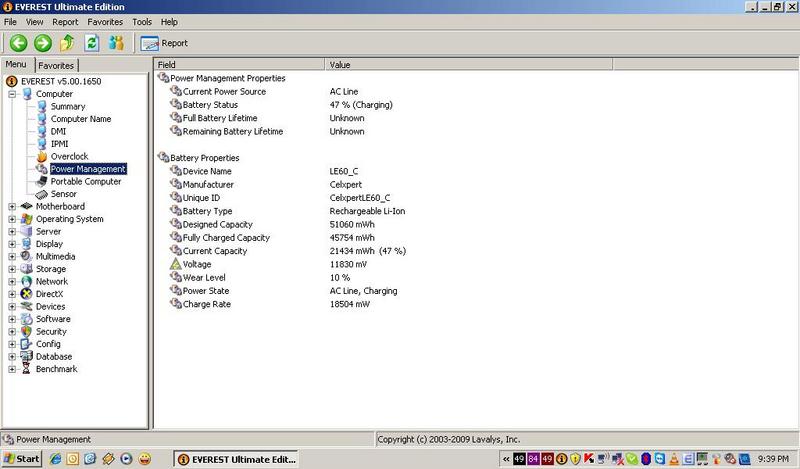800x469 pixels.
Task: Click the green Forward arrow button
Action: (x=42, y=43)
